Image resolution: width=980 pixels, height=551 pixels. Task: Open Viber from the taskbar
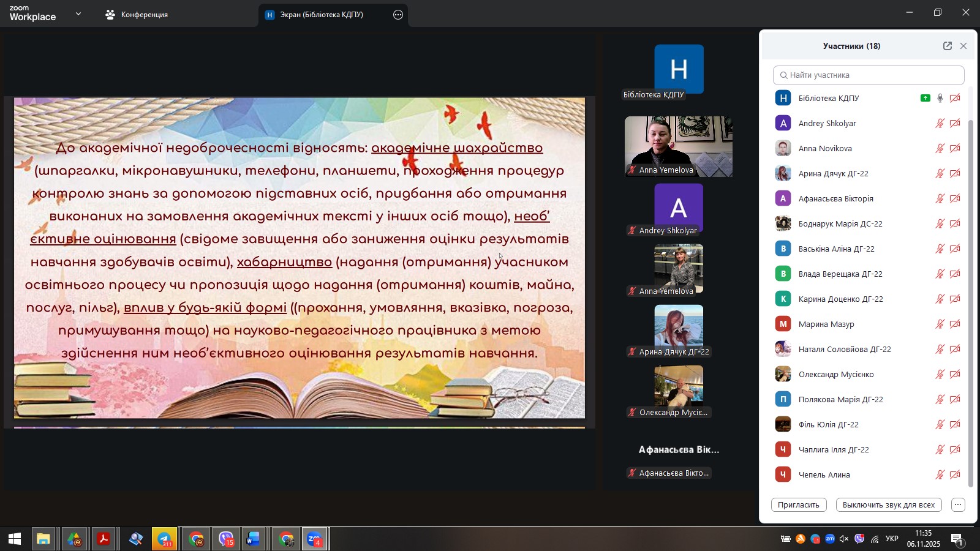(226, 539)
